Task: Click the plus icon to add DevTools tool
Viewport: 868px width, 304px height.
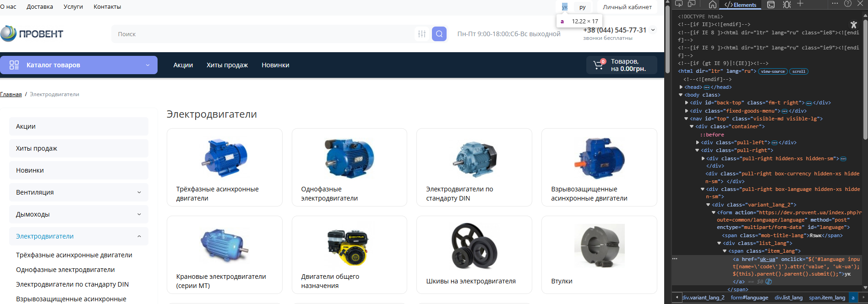Action: [800, 4]
